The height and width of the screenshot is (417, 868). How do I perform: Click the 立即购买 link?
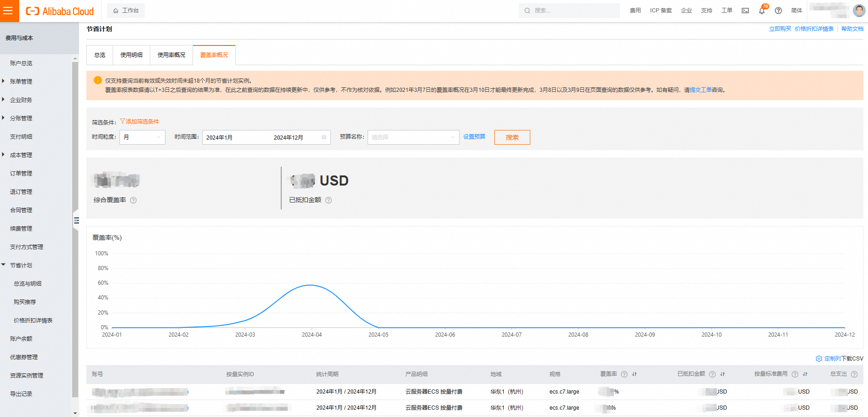780,29
